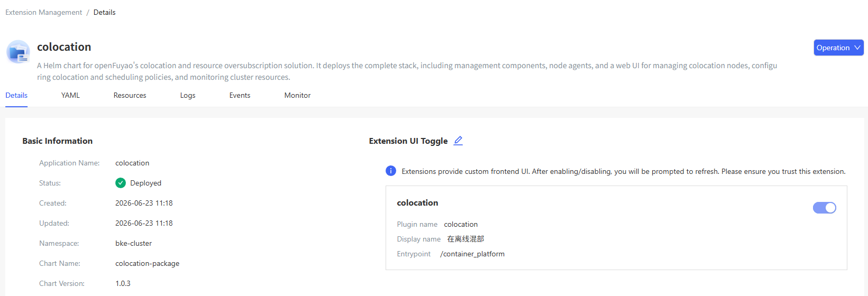Select the Monitor tab

(297, 95)
